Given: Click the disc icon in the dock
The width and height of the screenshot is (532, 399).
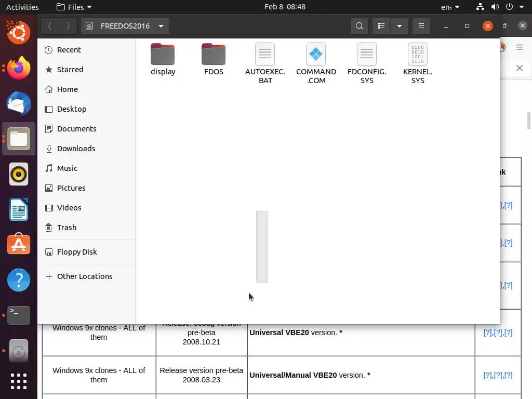Looking at the screenshot, I should 19,351.
